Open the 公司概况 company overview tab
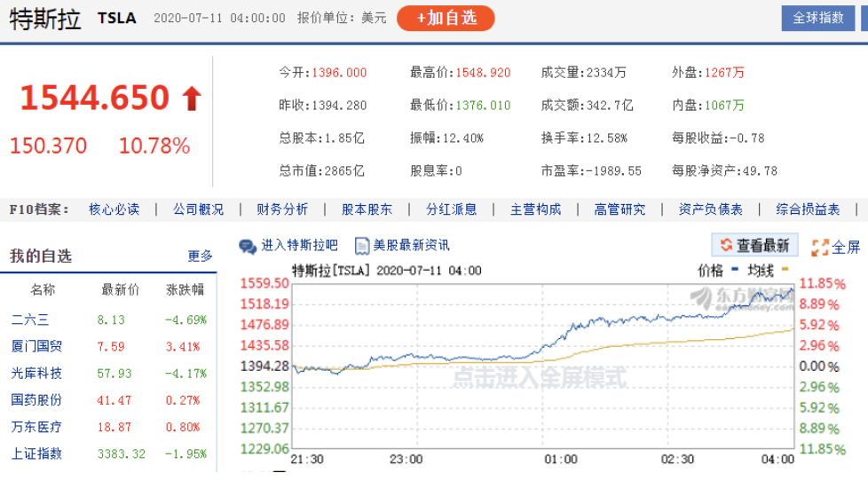This screenshot has width=868, height=481. 198,209
